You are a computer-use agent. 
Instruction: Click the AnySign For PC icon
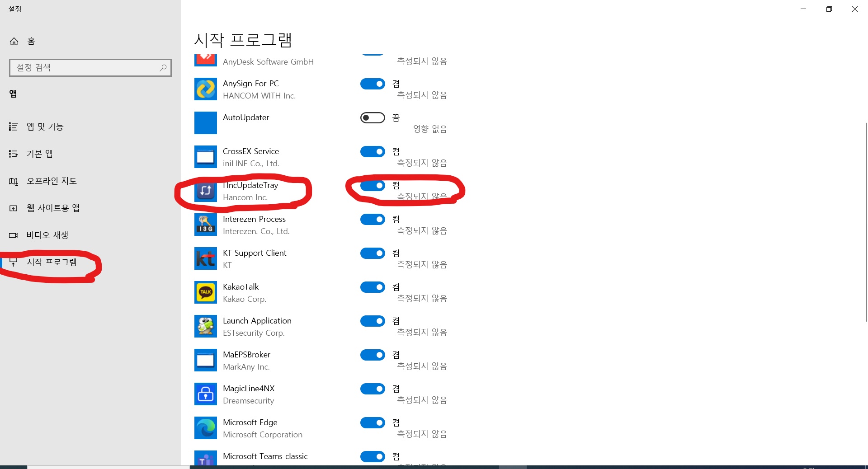tap(206, 89)
